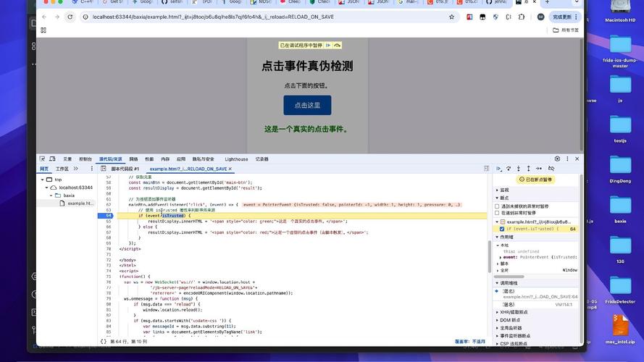Go back in browser history
This screenshot has height=362, width=644.
click(44, 17)
